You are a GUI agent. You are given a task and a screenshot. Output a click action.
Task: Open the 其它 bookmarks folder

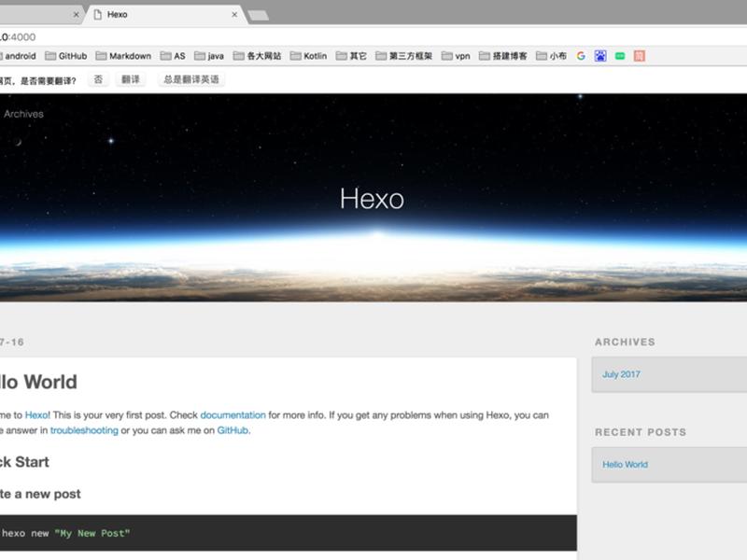[x=351, y=56]
